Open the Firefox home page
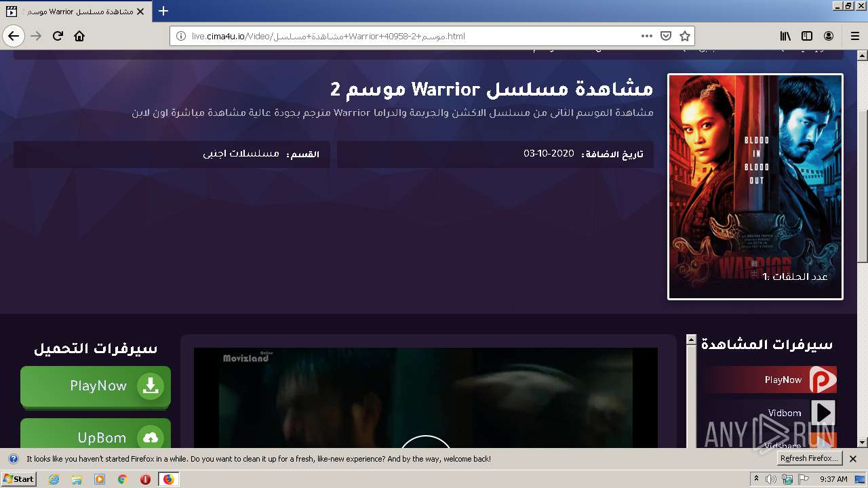 pyautogui.click(x=79, y=36)
